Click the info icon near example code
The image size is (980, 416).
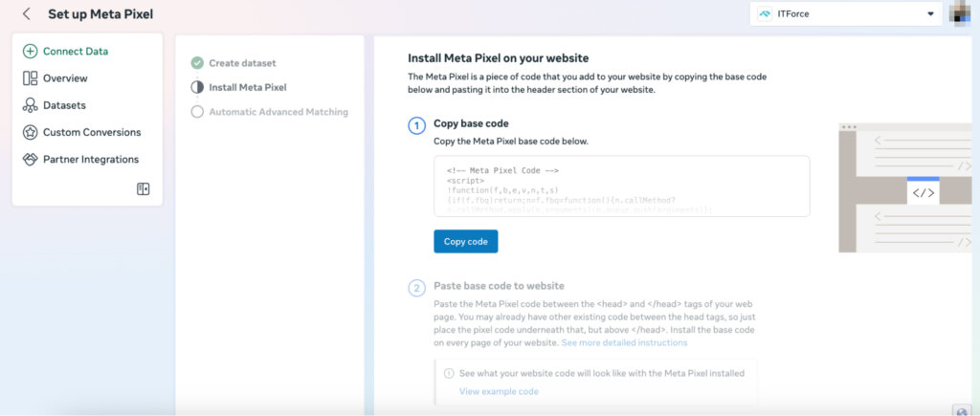coord(449,373)
